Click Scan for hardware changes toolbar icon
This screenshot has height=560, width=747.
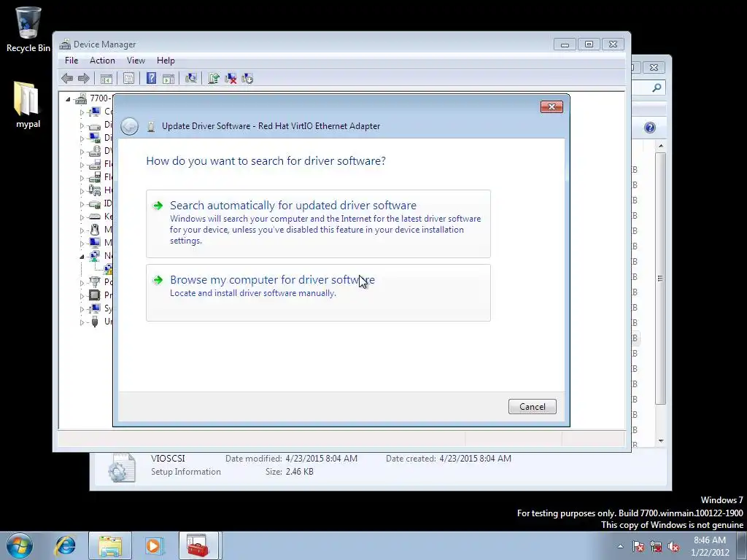tap(191, 79)
